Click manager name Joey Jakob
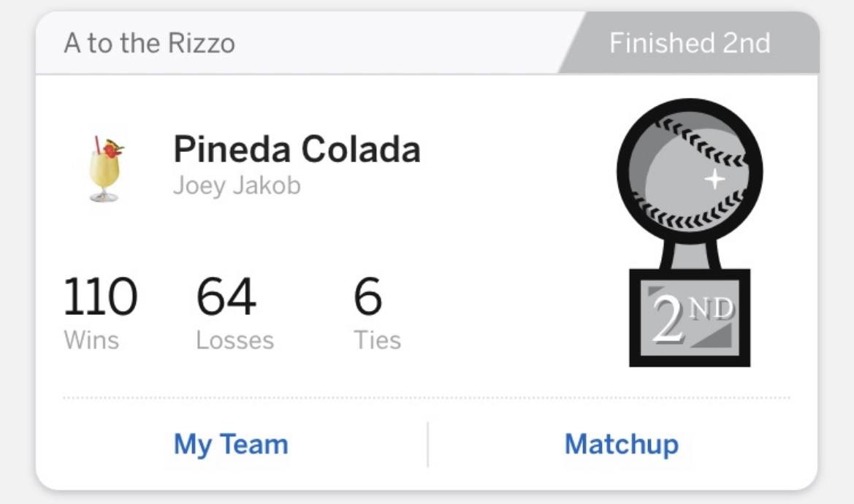This screenshot has height=504, width=854. point(237,186)
